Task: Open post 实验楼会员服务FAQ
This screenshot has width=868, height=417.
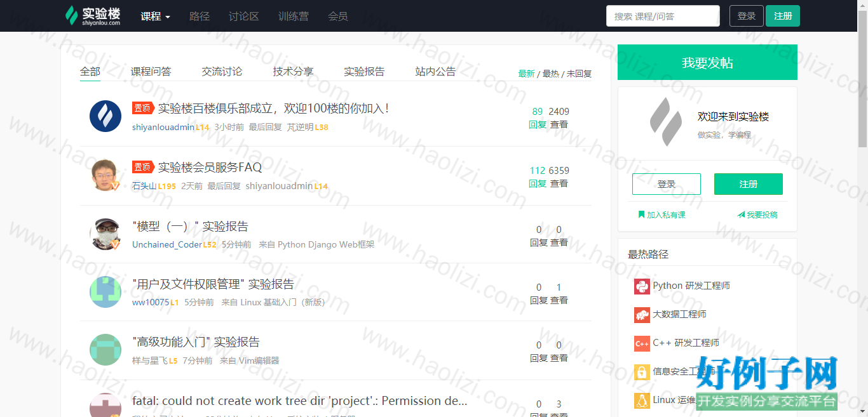Action: (210, 168)
